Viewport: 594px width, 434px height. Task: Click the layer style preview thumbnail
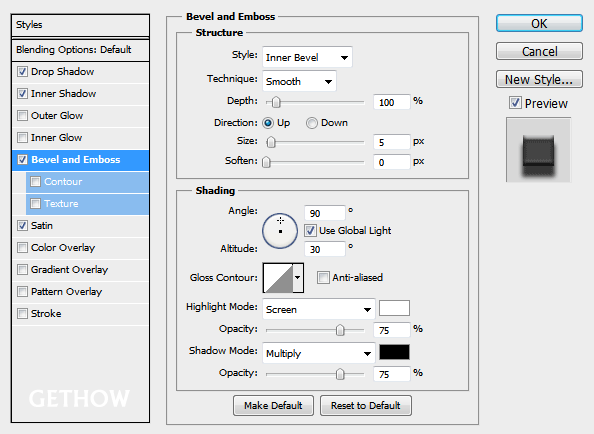(x=538, y=150)
